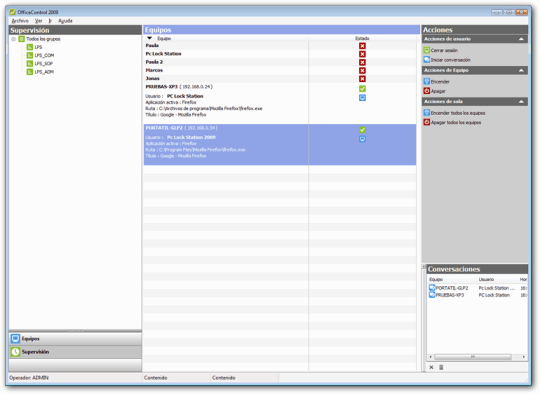Click the red status icon for Marcos
The height and width of the screenshot is (394, 540).
(362, 71)
